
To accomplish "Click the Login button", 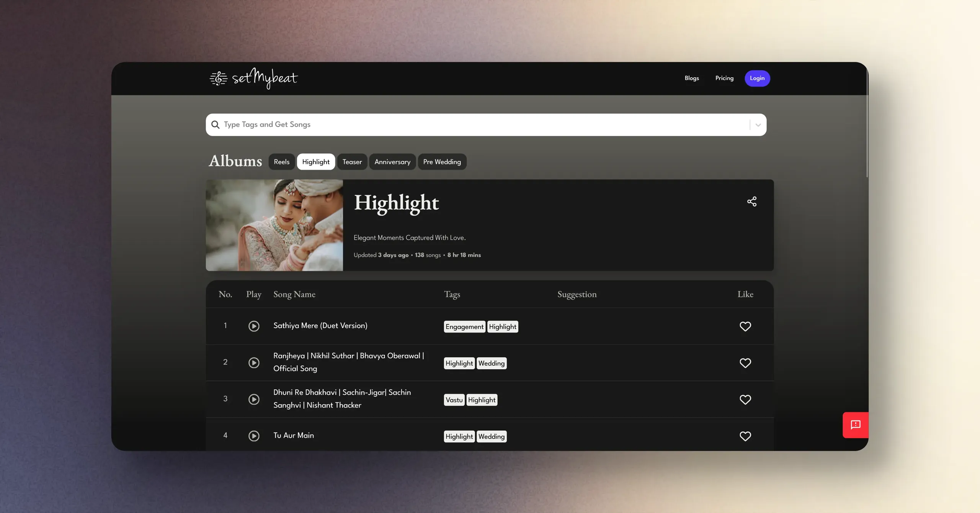I will tap(757, 78).
